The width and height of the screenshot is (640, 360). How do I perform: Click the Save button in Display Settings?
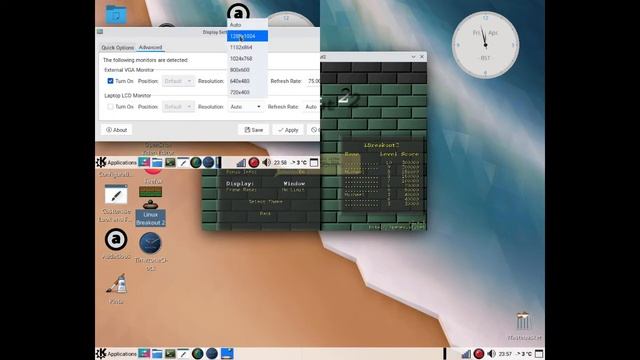(x=253, y=130)
